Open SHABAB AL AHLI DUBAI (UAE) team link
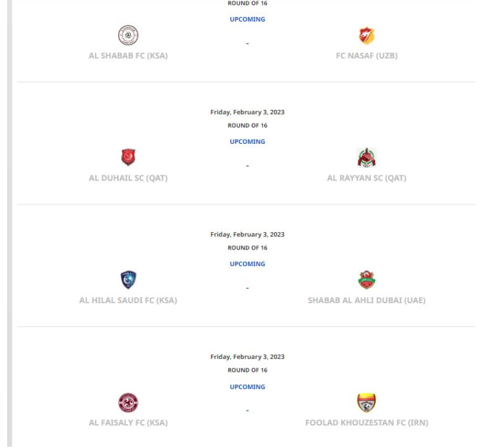 (x=367, y=300)
